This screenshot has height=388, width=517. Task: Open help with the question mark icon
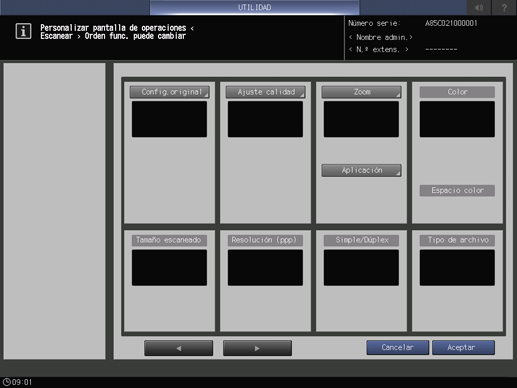(504, 8)
